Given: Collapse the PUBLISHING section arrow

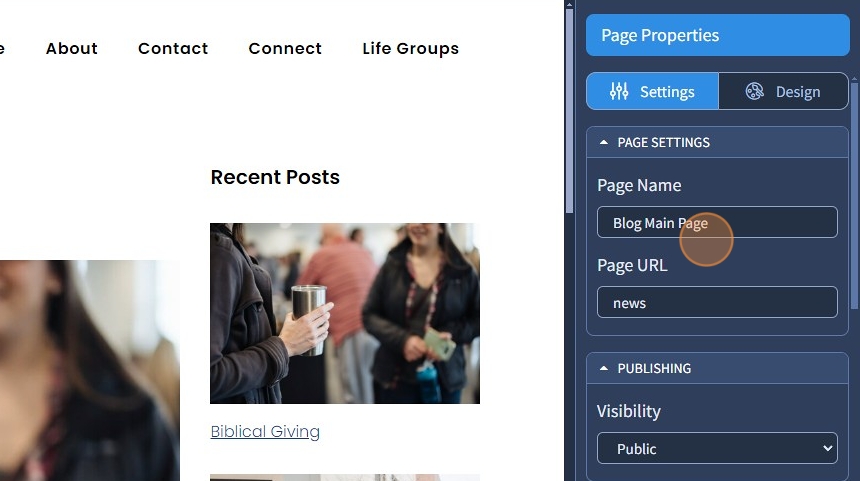Looking at the screenshot, I should tap(604, 368).
